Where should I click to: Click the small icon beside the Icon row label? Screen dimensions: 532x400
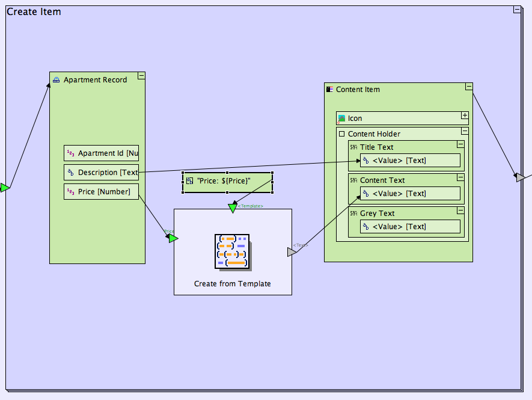coord(341,118)
